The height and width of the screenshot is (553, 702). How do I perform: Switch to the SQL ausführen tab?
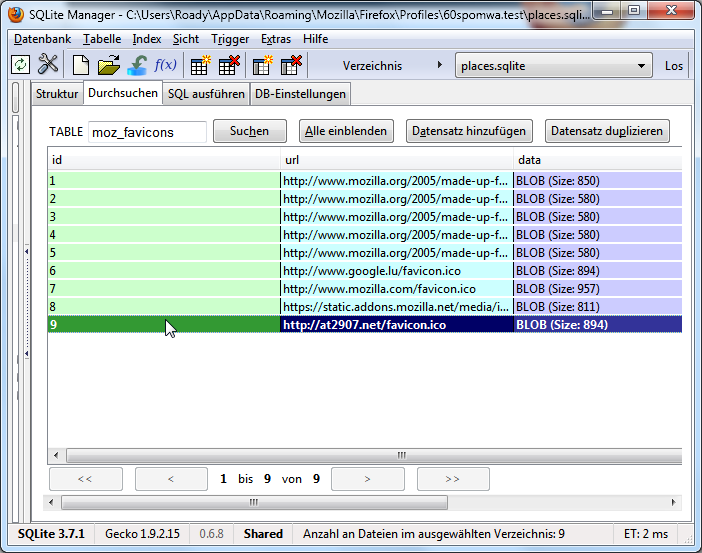[x=206, y=94]
